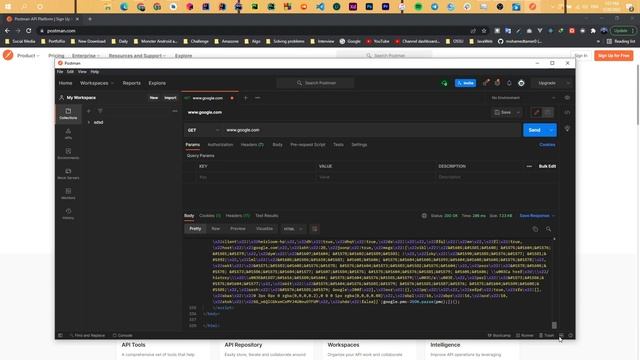Image resolution: width=640 pixels, height=360 pixels.
Task: Click the New button in workspace header
Action: 153,98
